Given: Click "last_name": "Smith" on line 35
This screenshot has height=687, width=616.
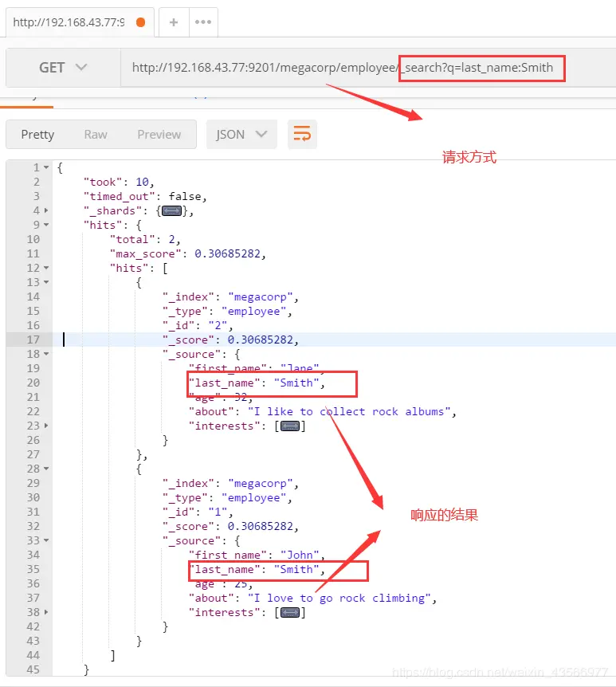Looking at the screenshot, I should pyautogui.click(x=257, y=569).
